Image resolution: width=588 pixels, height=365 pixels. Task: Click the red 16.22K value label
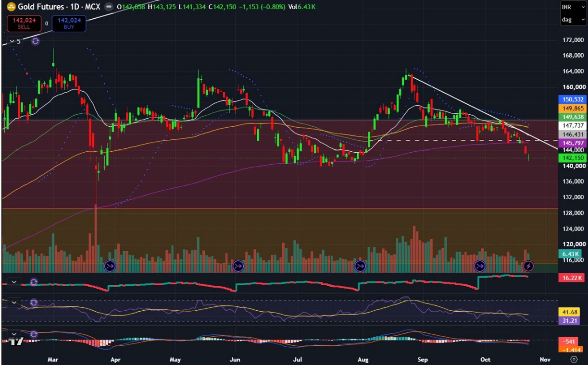click(x=572, y=278)
